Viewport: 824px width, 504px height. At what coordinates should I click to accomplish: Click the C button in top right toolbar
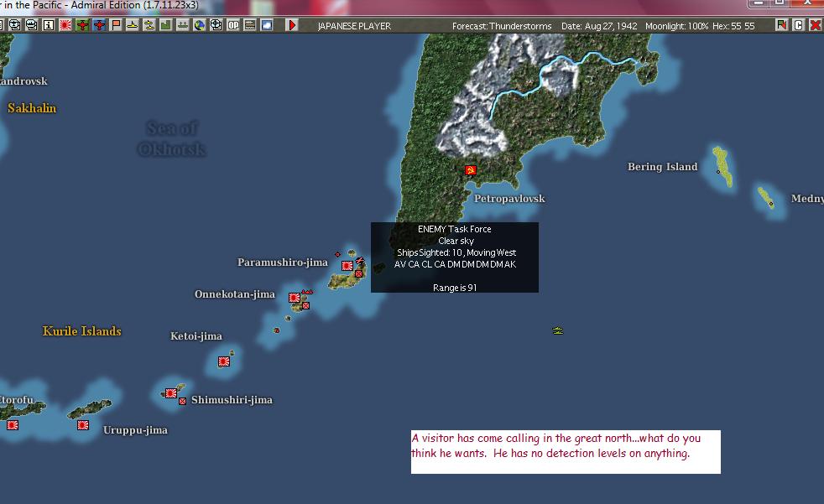798,24
